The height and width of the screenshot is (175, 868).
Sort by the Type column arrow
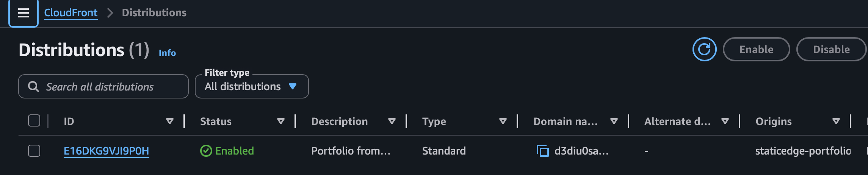[x=503, y=122]
